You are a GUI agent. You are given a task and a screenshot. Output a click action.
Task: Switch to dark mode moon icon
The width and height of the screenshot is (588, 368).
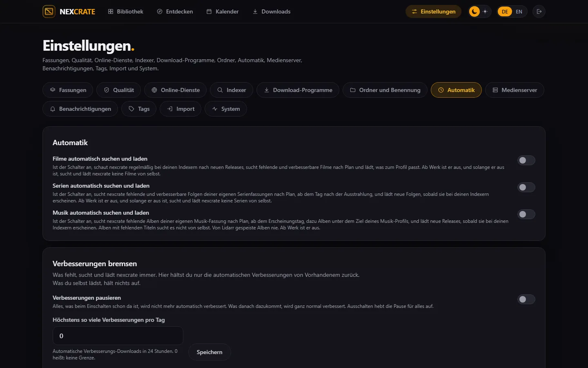tap(474, 11)
